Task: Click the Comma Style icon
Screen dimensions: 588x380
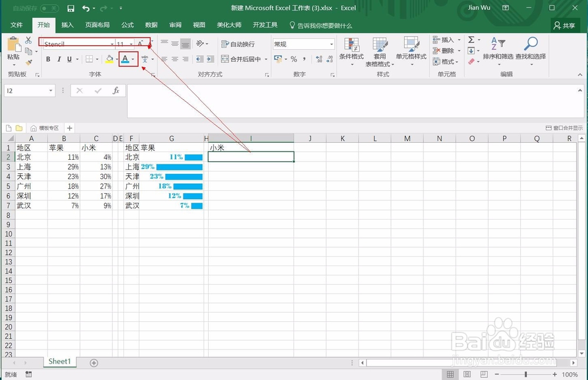Action: [304, 59]
